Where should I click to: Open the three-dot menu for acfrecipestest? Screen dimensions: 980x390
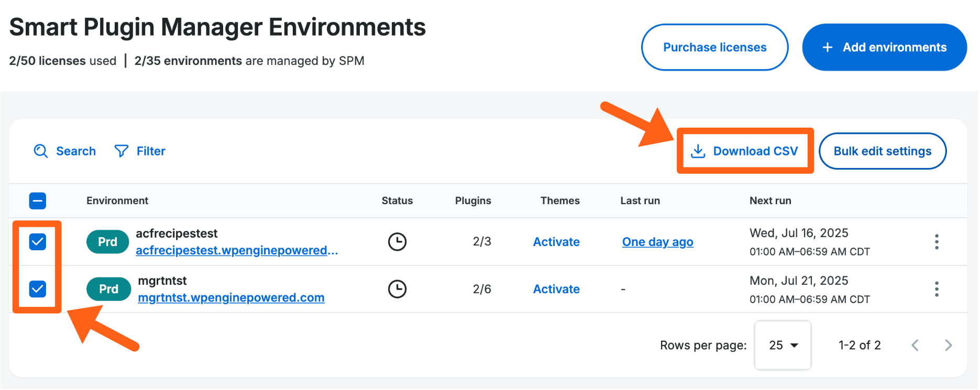tap(937, 242)
